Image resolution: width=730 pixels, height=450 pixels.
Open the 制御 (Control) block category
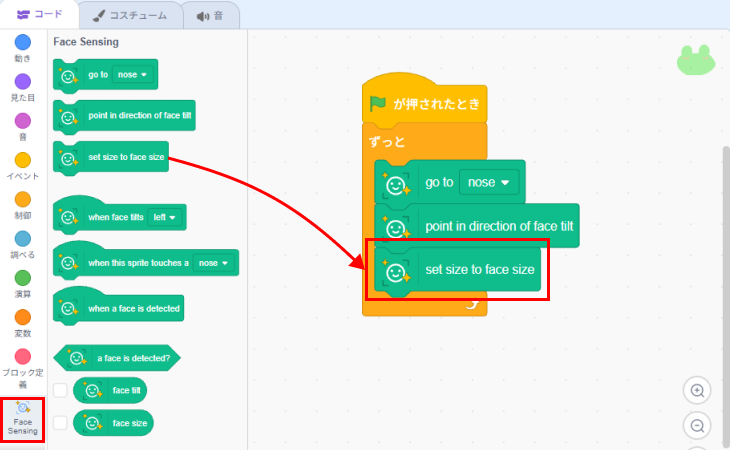click(22, 199)
